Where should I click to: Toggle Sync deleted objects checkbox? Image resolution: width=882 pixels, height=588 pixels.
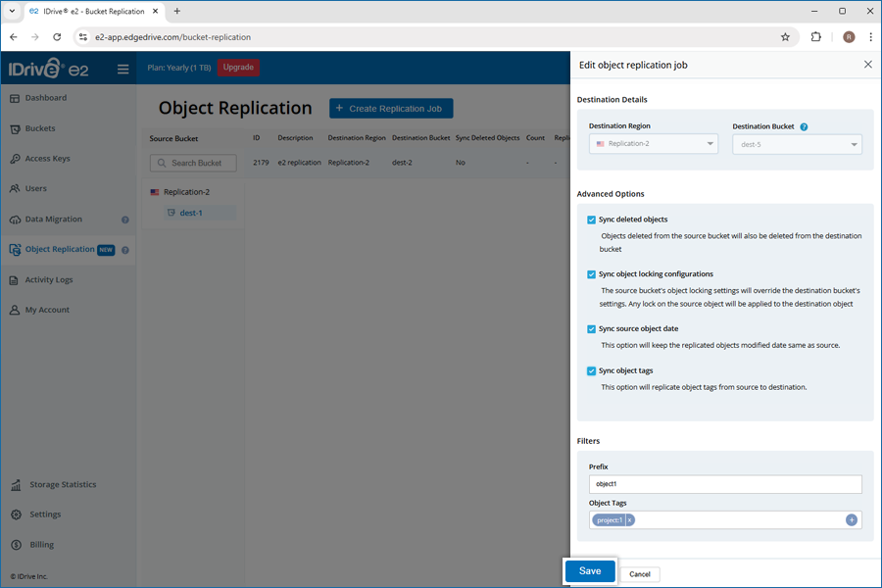click(x=591, y=220)
